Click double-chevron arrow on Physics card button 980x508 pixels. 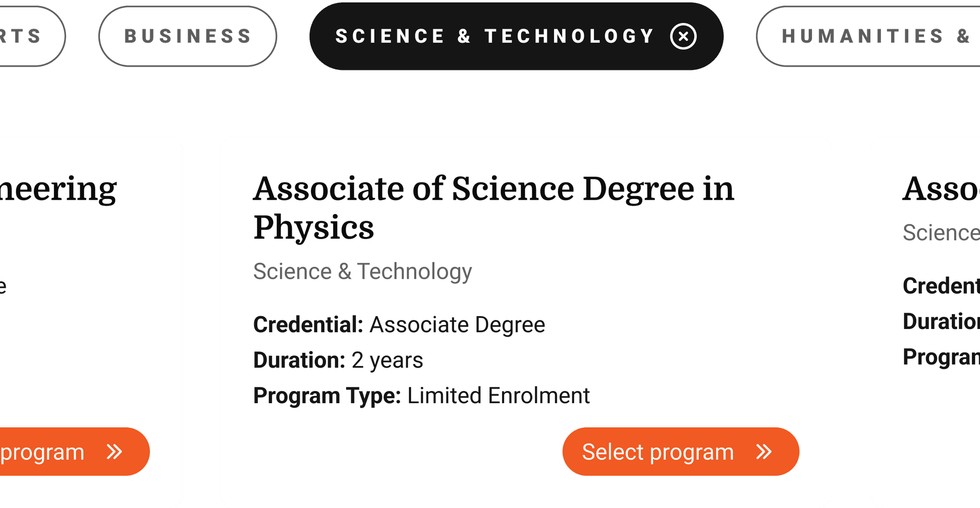click(764, 452)
